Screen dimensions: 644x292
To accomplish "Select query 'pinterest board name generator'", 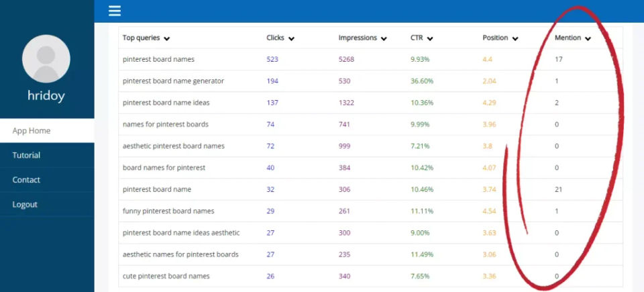I will click(x=173, y=81).
